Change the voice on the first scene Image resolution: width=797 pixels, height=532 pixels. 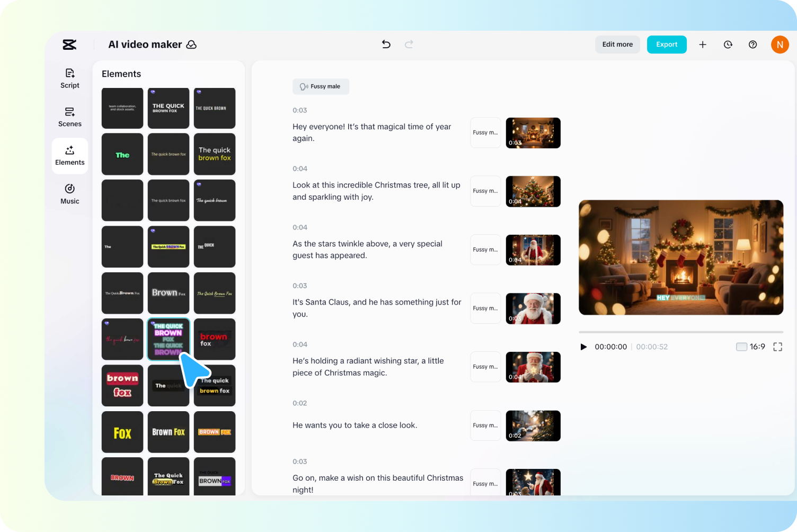point(485,132)
